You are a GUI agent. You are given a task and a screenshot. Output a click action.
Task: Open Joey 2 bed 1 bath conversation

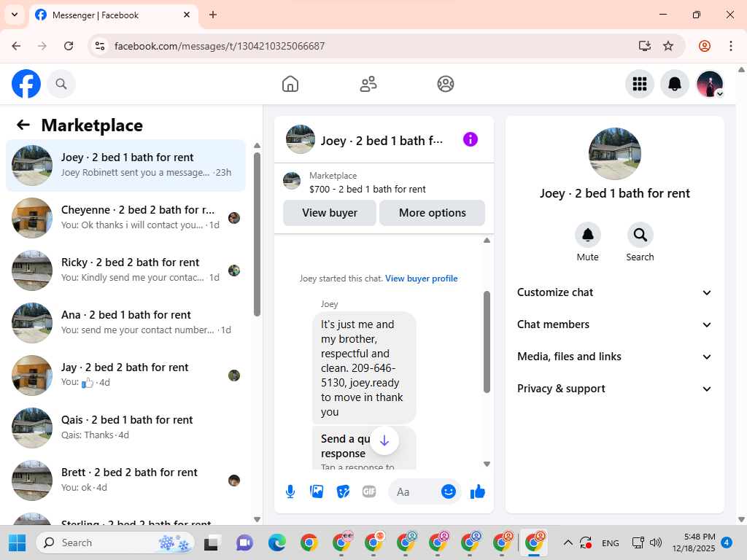tap(125, 166)
